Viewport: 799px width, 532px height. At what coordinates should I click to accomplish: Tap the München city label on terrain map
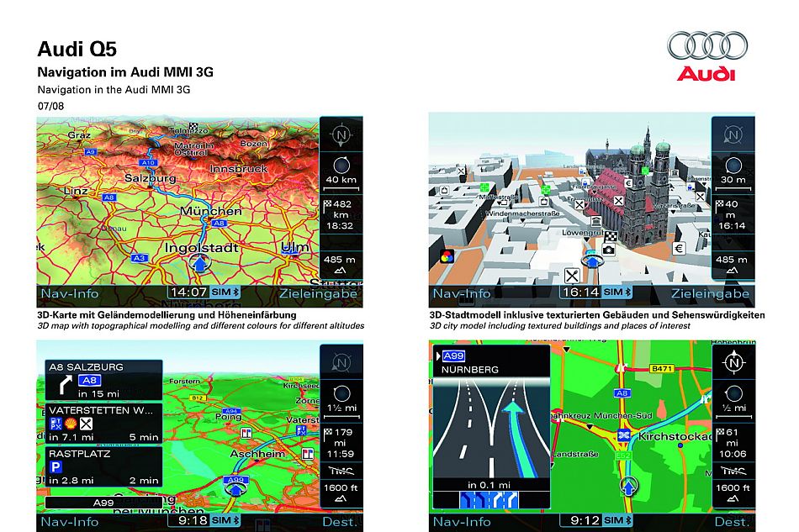pyautogui.click(x=211, y=211)
